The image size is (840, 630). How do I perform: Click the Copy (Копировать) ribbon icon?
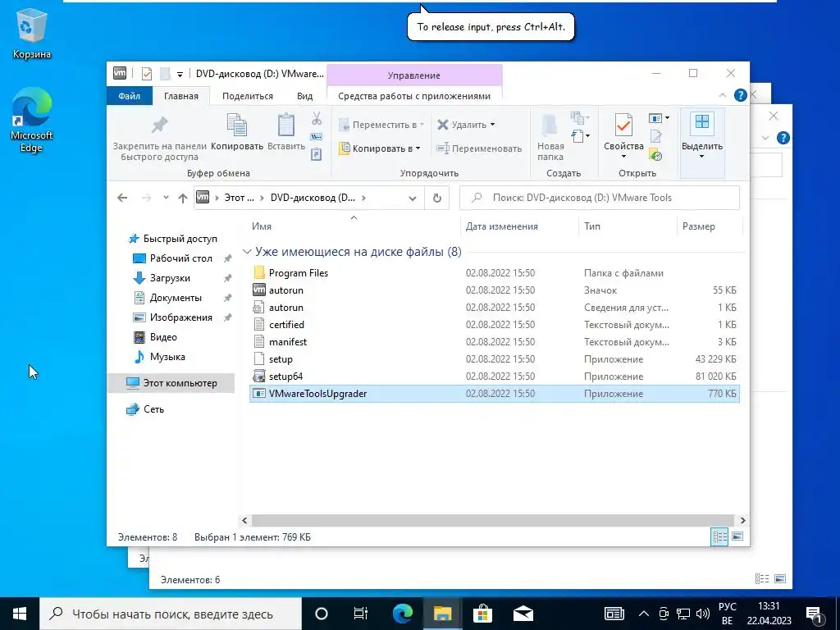[x=237, y=125]
